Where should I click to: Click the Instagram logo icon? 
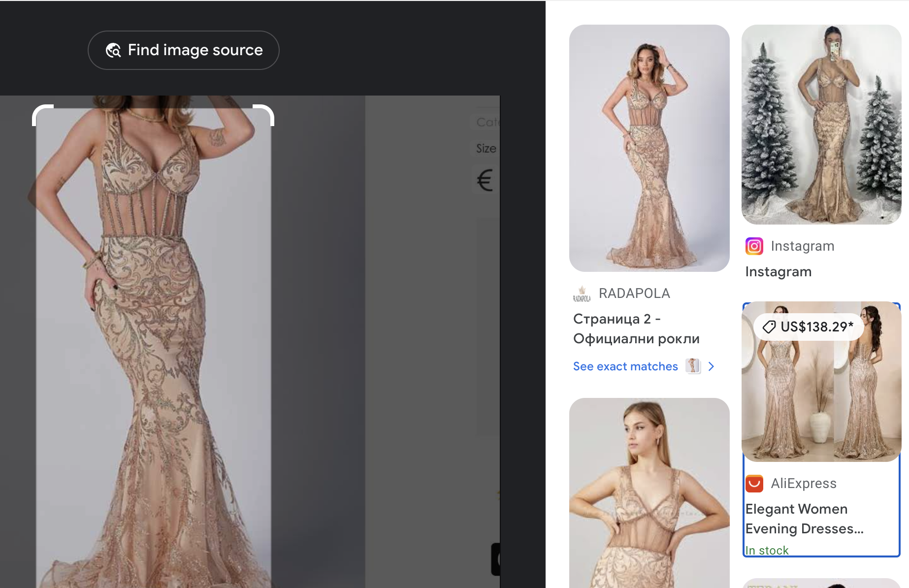point(754,246)
